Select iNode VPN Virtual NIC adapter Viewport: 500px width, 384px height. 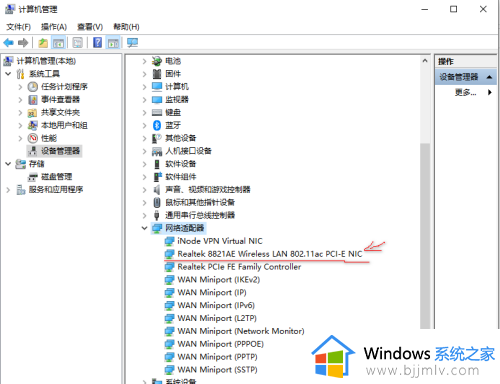point(220,241)
